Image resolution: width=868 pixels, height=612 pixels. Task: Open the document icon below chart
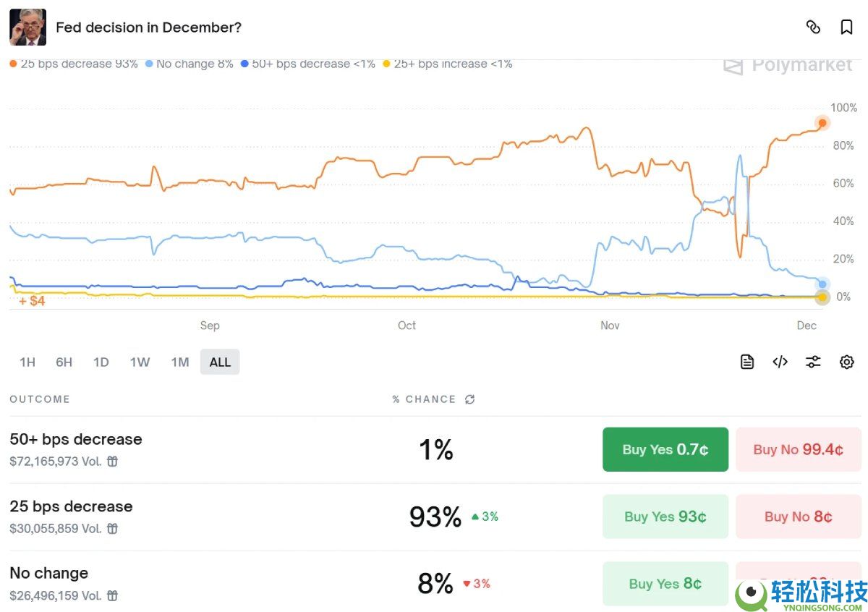click(747, 362)
